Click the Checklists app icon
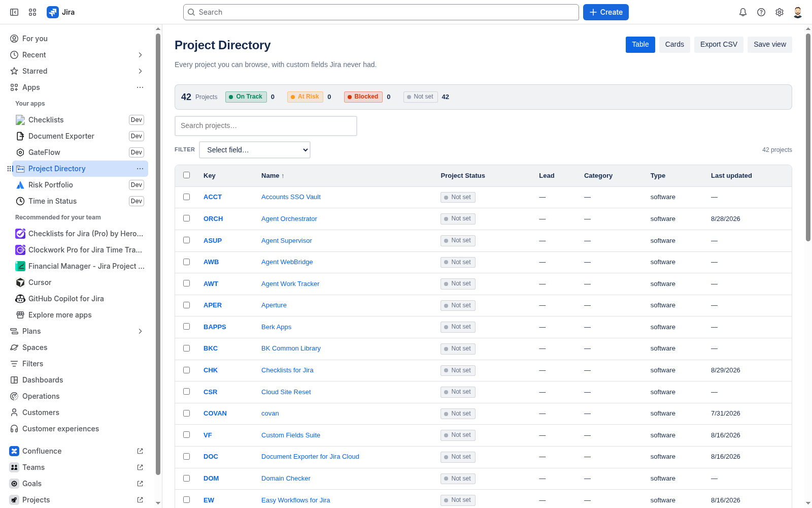The image size is (812, 508). 20,120
